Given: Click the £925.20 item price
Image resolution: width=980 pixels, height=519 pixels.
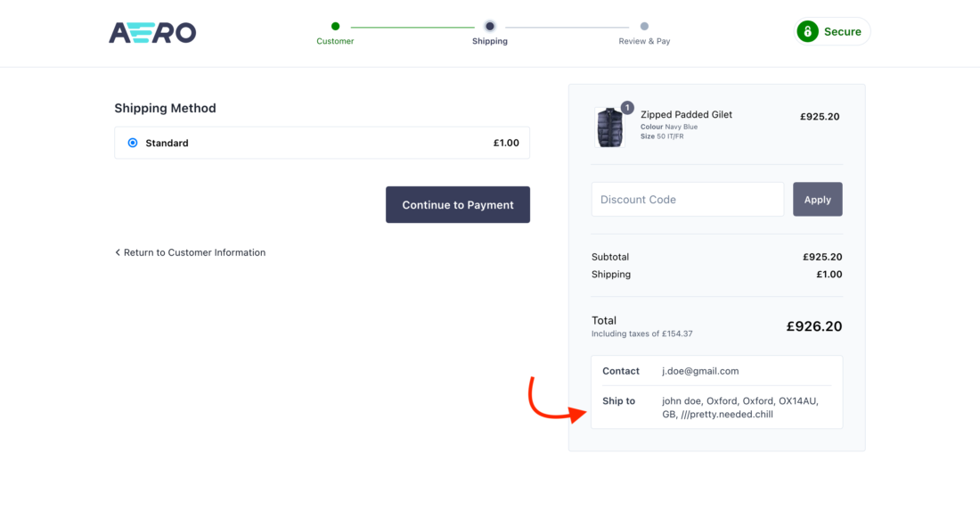Looking at the screenshot, I should (820, 116).
